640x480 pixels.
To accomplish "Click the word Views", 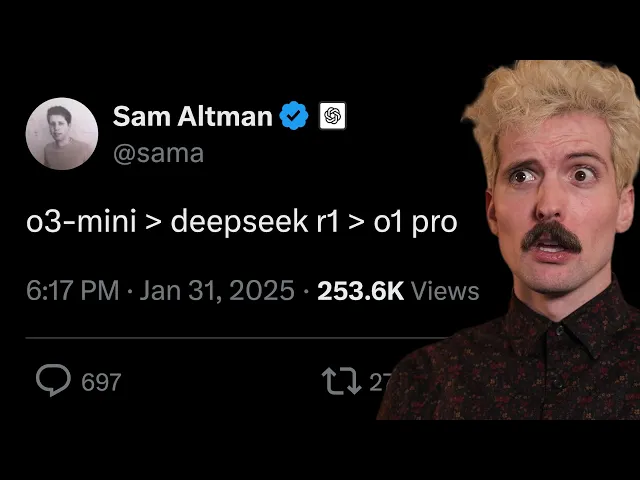I will click(x=445, y=291).
